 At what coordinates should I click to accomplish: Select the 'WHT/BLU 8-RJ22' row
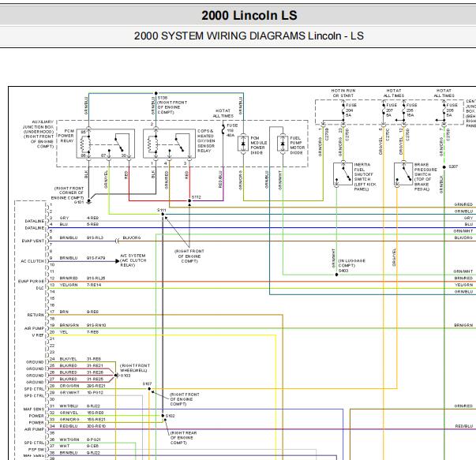coord(80,406)
